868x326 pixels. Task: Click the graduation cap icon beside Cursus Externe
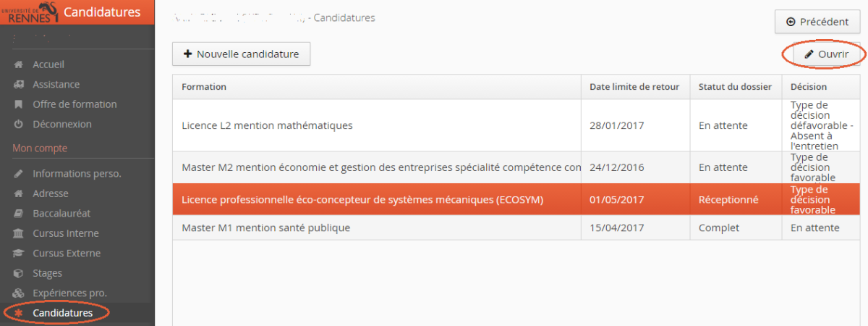tap(19, 254)
